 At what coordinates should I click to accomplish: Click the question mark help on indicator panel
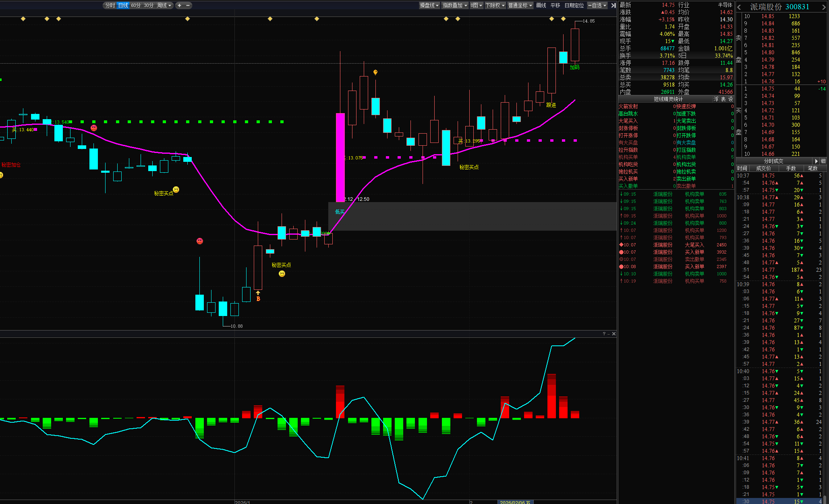pos(604,334)
